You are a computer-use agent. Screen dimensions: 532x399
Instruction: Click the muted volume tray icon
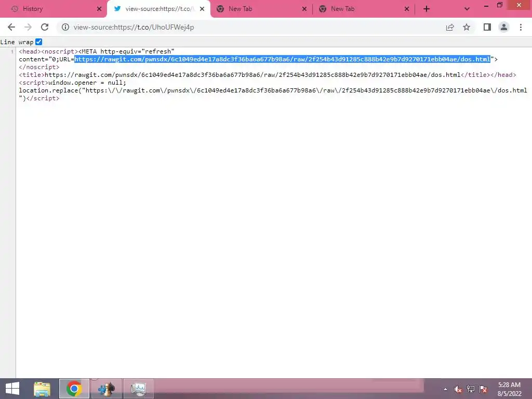point(458,389)
